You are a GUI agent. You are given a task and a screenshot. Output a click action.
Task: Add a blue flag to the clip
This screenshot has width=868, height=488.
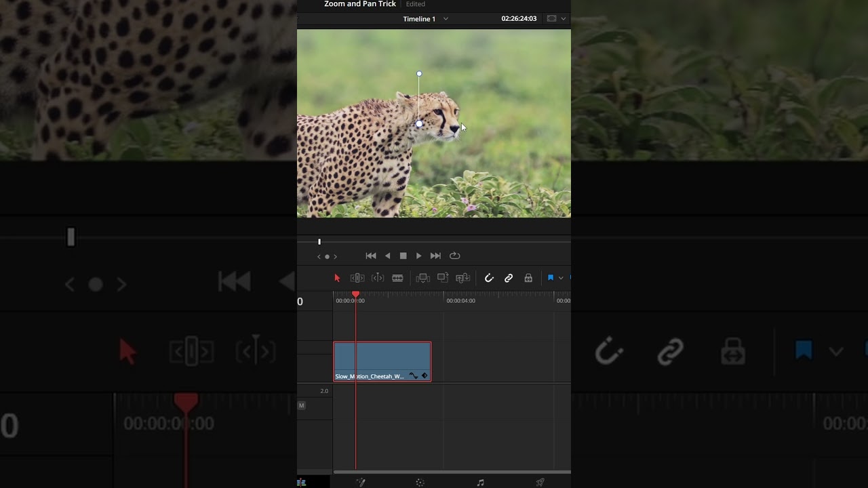[551, 278]
